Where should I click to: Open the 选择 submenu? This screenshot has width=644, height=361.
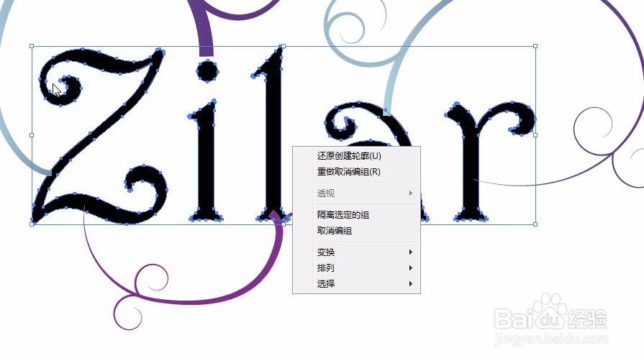click(x=356, y=283)
